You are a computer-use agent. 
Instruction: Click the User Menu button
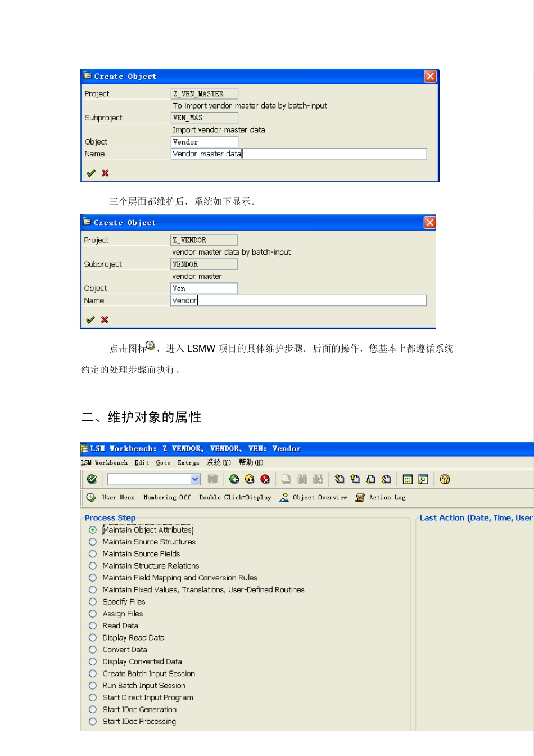point(119,498)
